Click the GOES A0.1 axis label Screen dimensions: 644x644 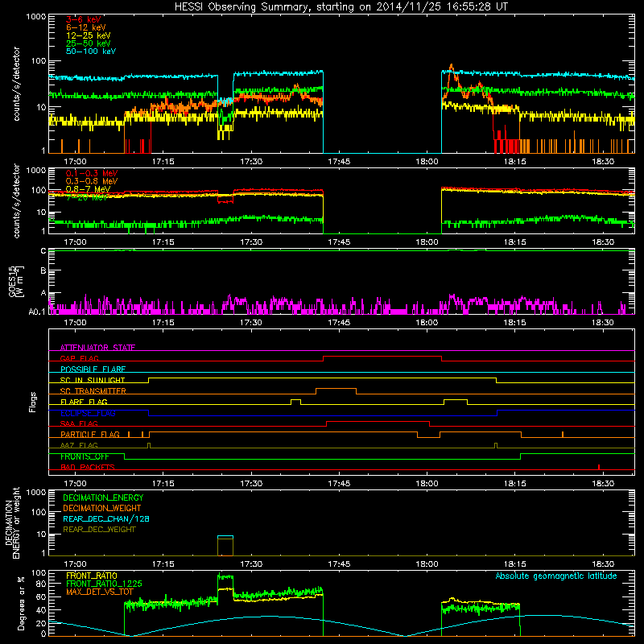(36, 312)
